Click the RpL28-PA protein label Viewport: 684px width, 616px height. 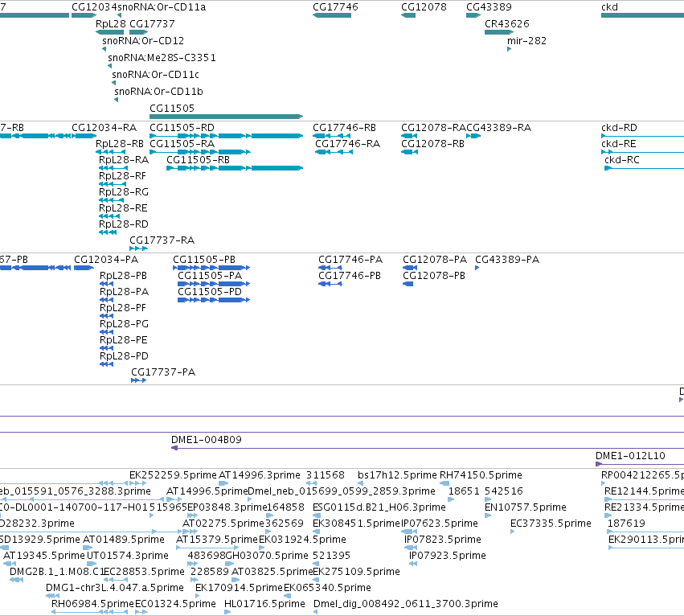pos(124,292)
